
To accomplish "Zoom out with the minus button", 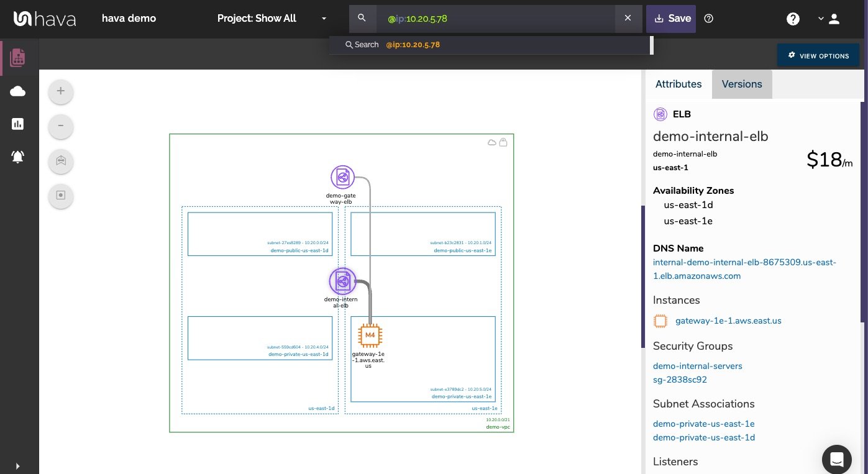I will [61, 126].
